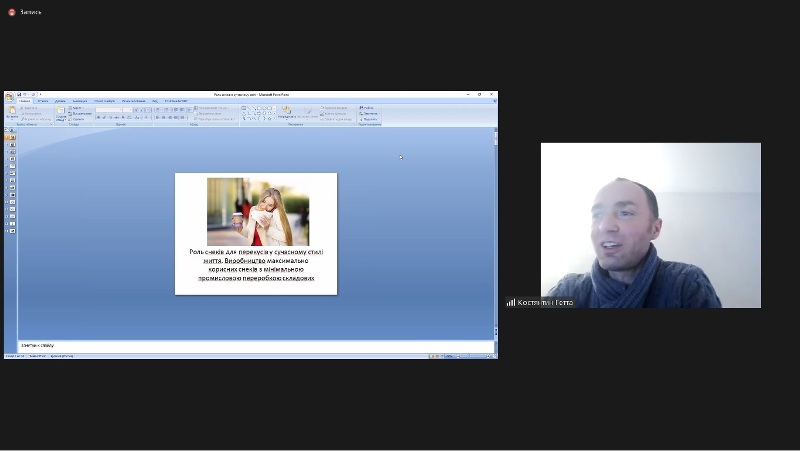Align paragraph text to the left
Viewport: 800px width, 452px height.
tap(157, 117)
